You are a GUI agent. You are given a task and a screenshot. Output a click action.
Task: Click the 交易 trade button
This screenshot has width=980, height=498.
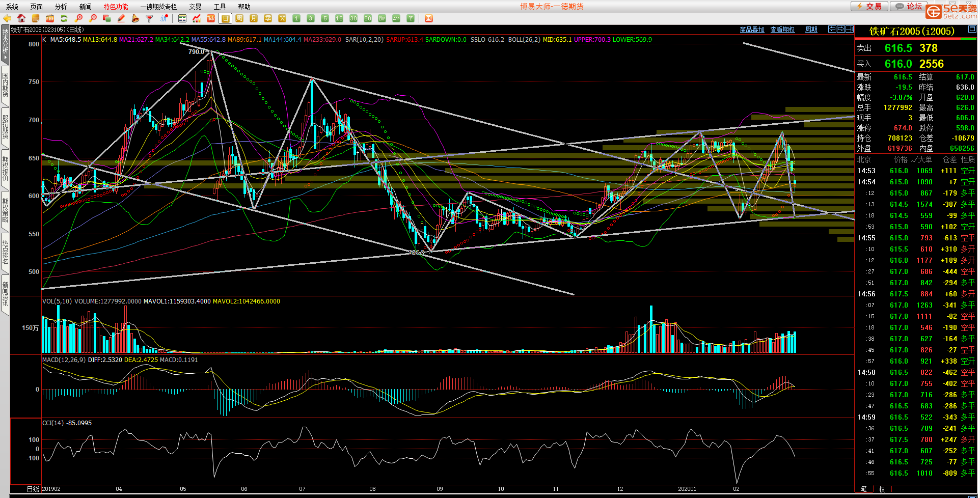coord(869,6)
